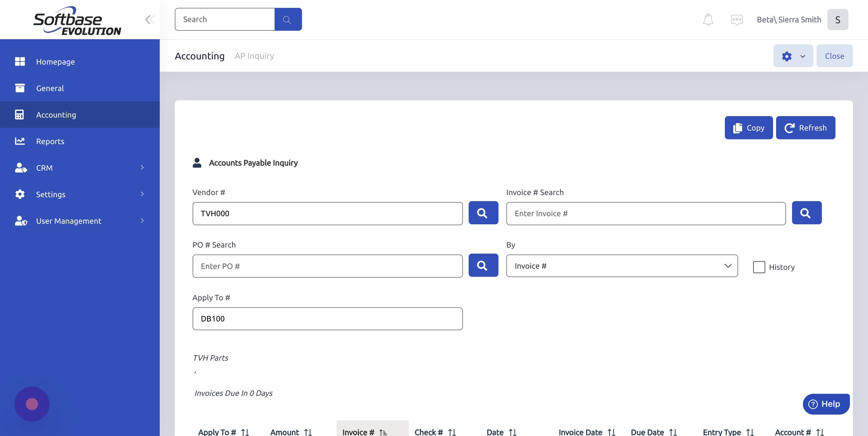Enable the History checkbox
The width and height of the screenshot is (868, 436).
[759, 267]
